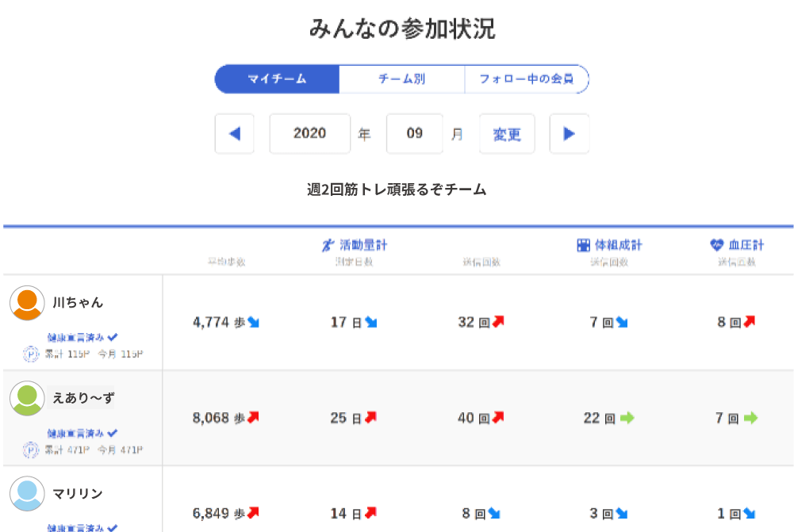The width and height of the screenshot is (794, 532).
Task: Click the down arrow beside 17 日
Action: pyautogui.click(x=371, y=322)
